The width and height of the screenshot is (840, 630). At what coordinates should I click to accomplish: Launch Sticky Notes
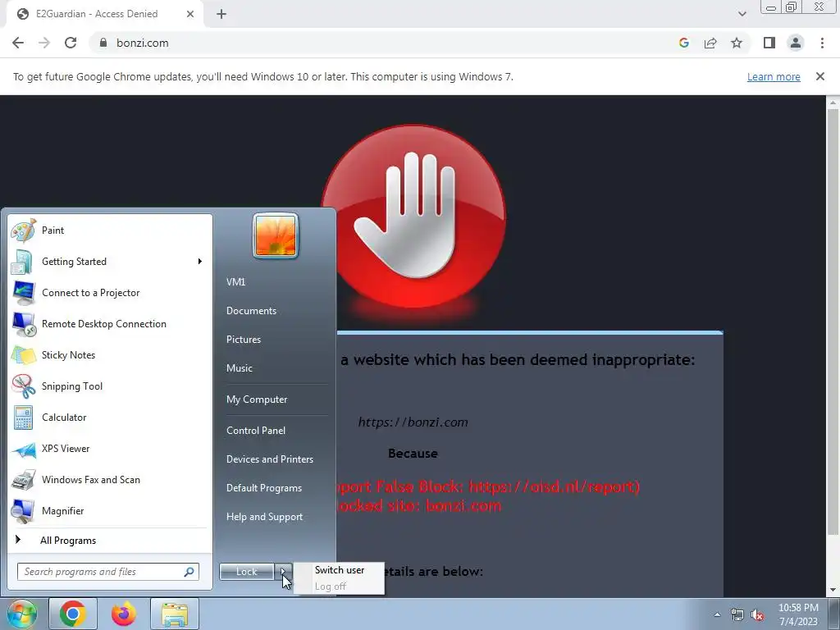(x=111, y=355)
